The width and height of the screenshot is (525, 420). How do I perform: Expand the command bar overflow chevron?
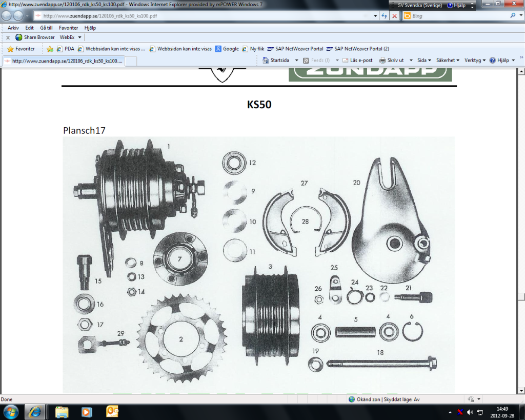point(521,57)
